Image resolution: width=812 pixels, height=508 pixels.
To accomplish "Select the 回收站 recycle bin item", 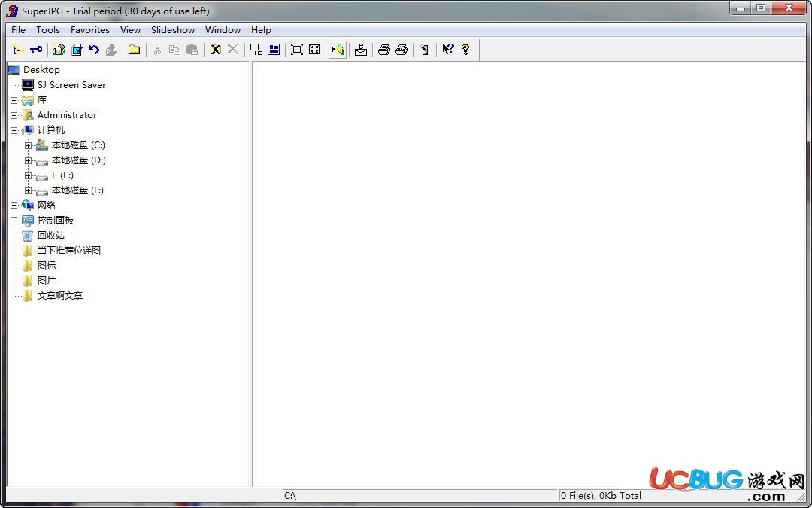I will click(51, 236).
